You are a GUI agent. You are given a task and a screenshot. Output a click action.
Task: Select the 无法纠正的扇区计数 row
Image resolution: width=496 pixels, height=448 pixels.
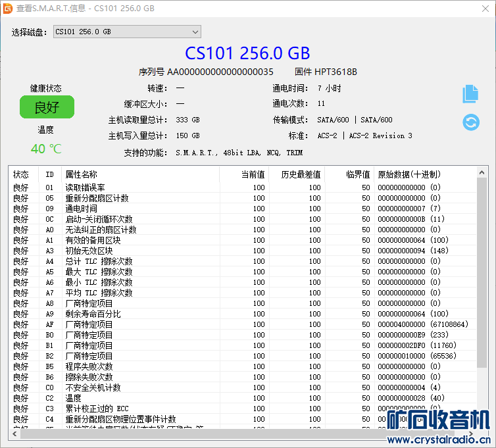pos(242,230)
